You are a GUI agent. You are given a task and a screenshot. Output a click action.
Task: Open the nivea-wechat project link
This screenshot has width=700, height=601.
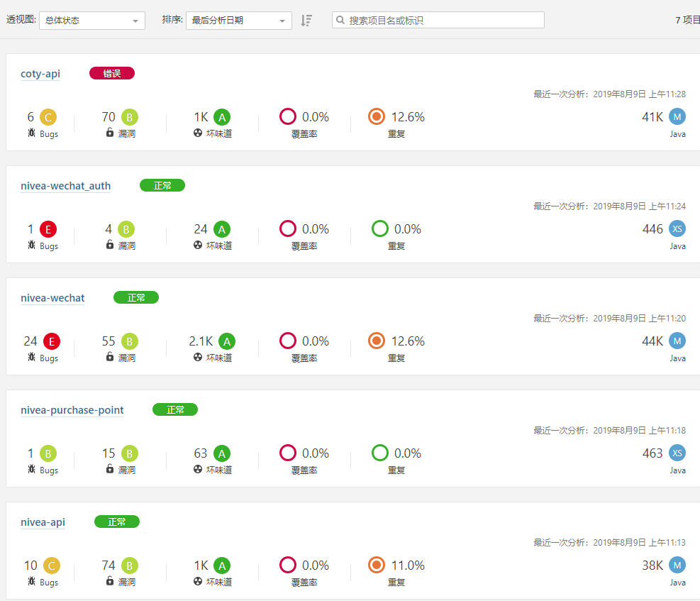click(52, 298)
